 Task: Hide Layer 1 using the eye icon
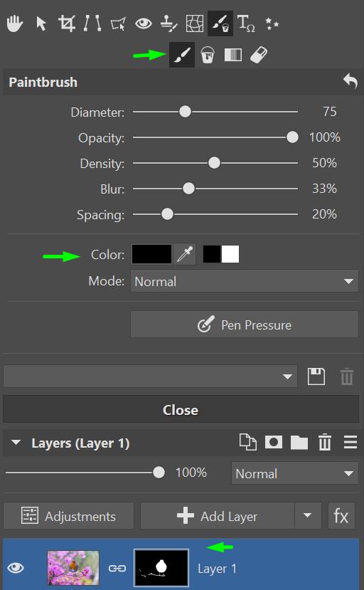coord(16,567)
